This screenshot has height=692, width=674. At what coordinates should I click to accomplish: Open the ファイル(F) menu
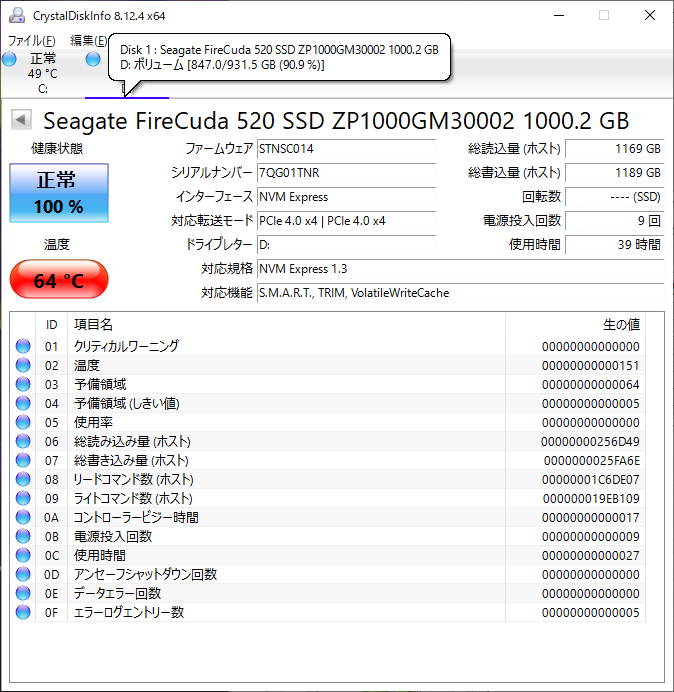pos(32,40)
